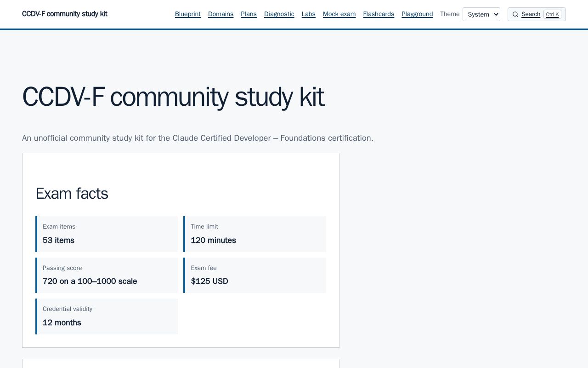Click the CCDV-F community study kit site title
Image resolution: width=588 pixels, height=368 pixels.
[65, 14]
